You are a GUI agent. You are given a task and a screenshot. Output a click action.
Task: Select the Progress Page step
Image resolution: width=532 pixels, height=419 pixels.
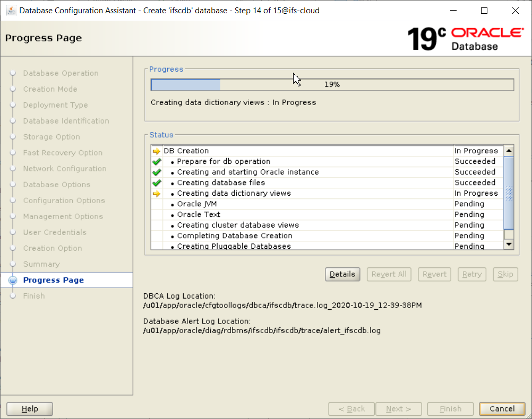(53, 281)
